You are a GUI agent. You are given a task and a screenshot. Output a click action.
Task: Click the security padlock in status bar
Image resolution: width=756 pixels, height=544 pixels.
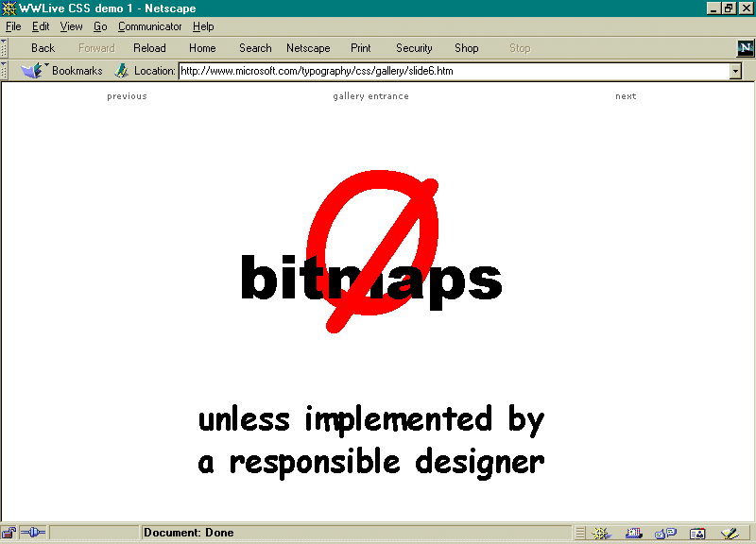click(9, 533)
